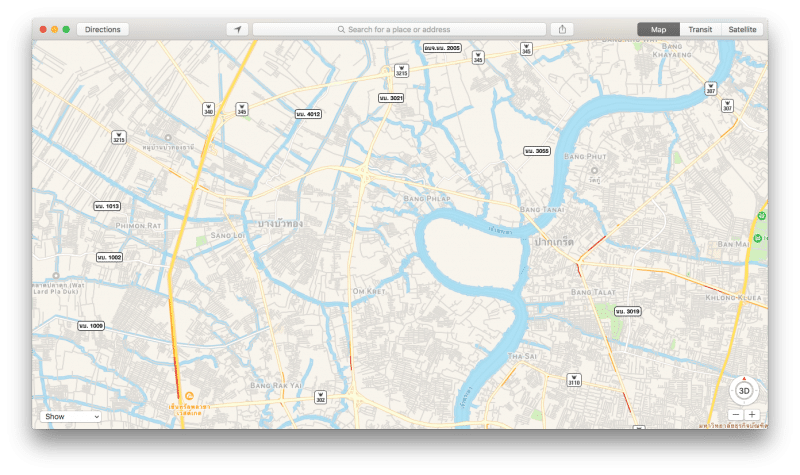Select the orange Central Plaza shopping icon
Screen dimensions: 800x475
click(189, 396)
